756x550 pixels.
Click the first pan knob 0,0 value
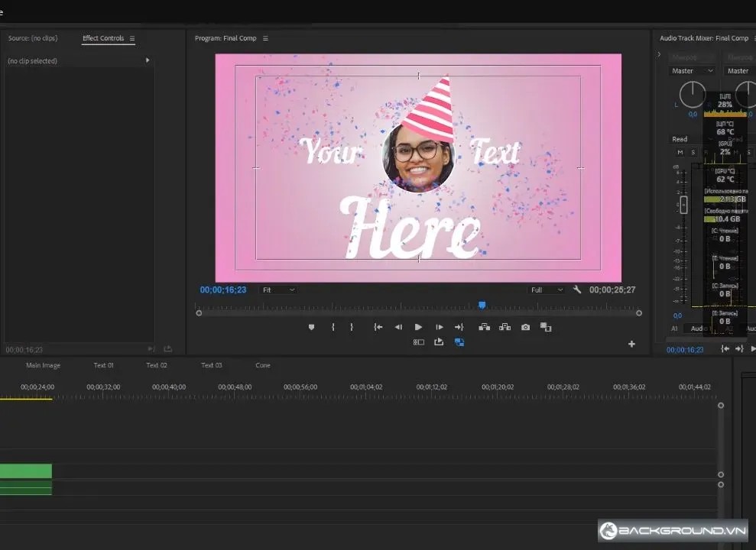click(x=693, y=115)
